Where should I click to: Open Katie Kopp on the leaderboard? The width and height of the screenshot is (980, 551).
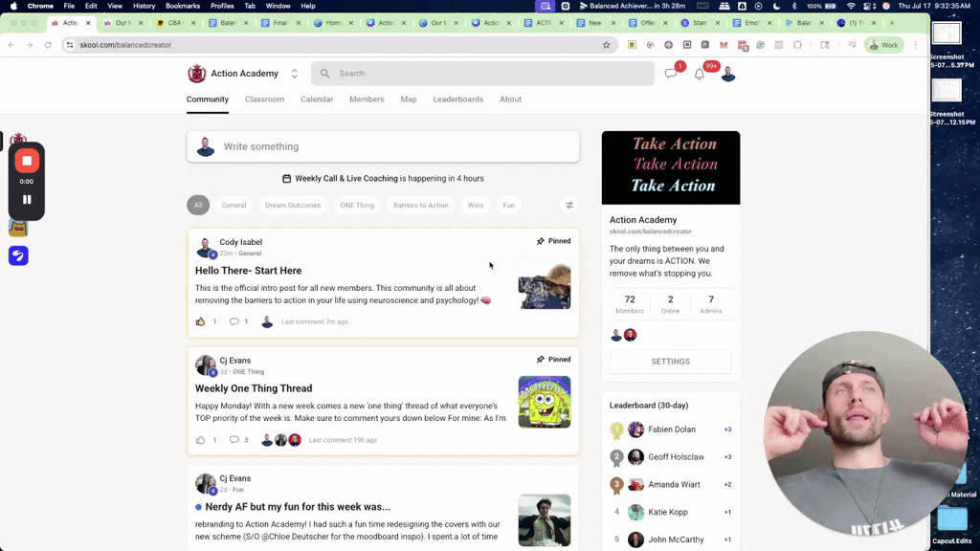tap(668, 513)
